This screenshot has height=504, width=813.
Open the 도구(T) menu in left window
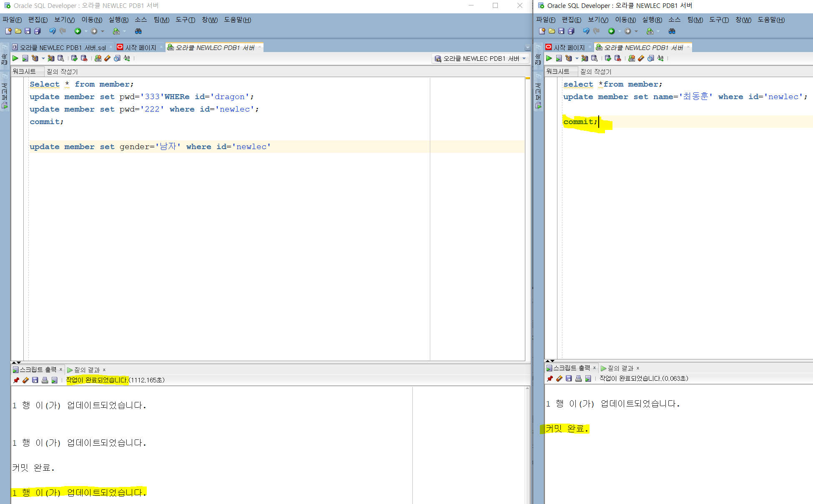click(185, 20)
